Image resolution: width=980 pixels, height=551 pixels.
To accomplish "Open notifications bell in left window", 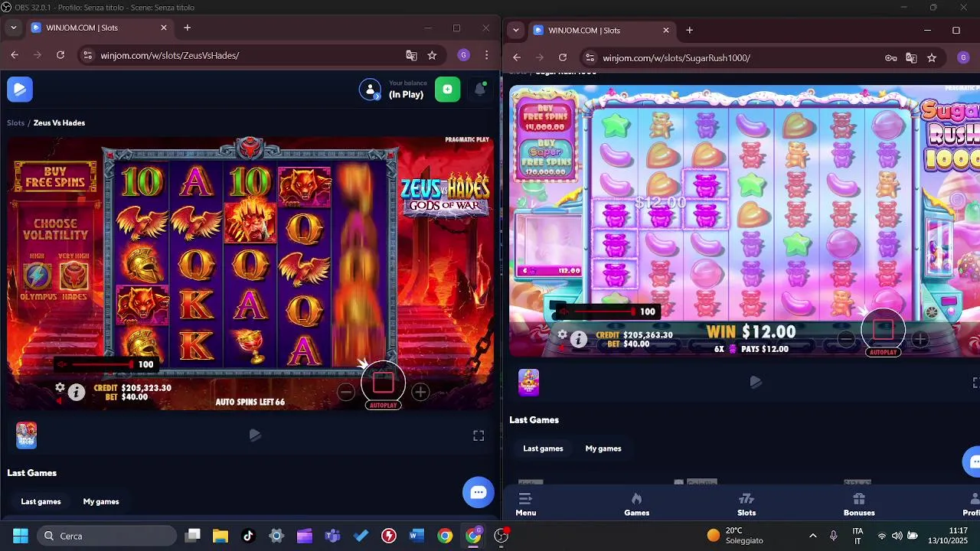I will (x=480, y=90).
